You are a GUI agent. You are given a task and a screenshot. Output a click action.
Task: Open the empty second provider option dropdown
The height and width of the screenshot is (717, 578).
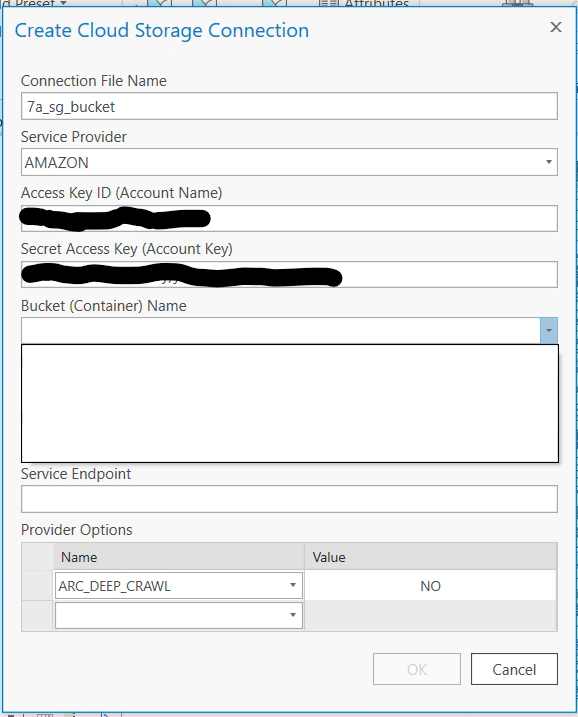[x=293, y=615]
